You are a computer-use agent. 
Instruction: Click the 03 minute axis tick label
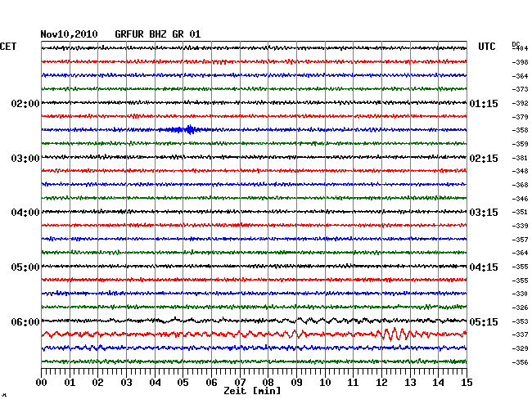(x=126, y=383)
